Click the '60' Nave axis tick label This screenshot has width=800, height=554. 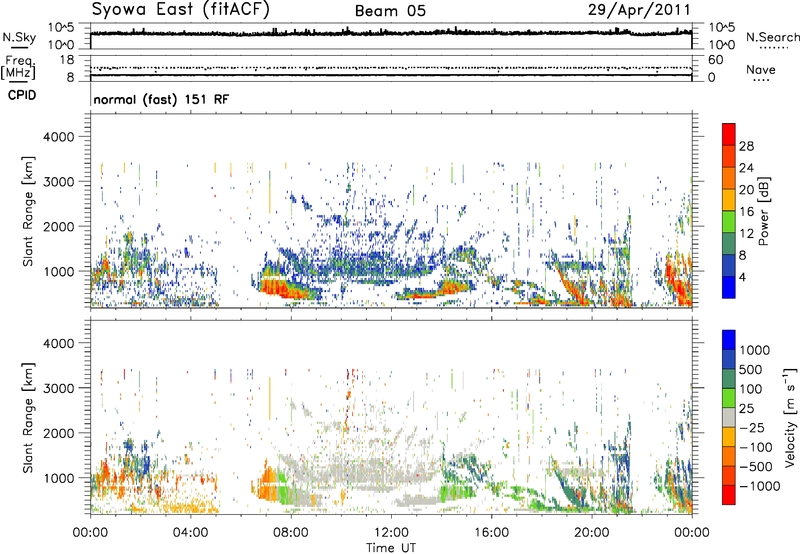coord(715,60)
